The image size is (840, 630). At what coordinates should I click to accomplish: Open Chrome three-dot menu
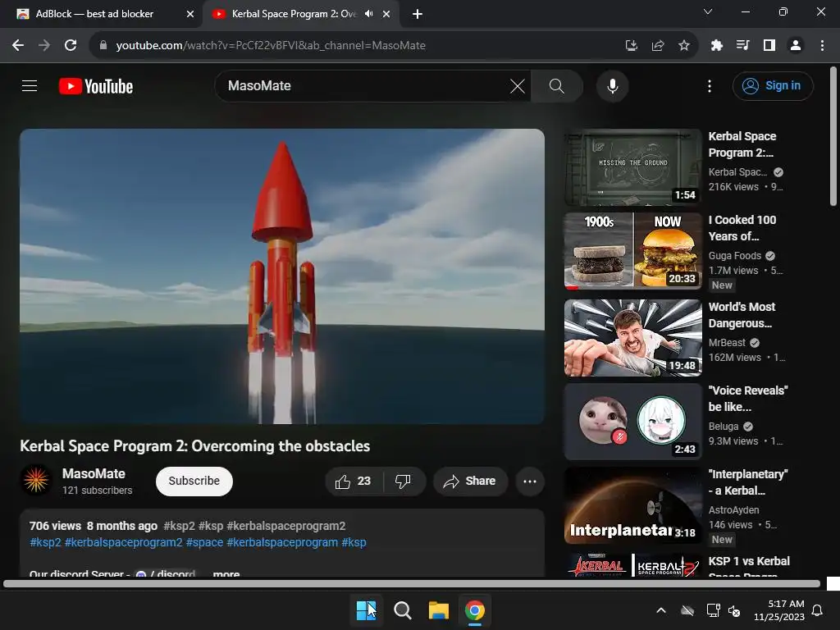click(x=822, y=46)
